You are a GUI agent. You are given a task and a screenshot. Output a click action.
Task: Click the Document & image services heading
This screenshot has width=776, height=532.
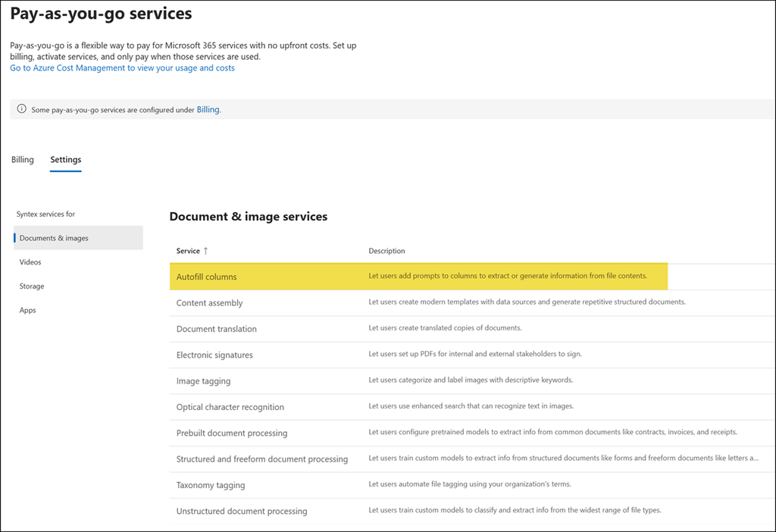(249, 217)
